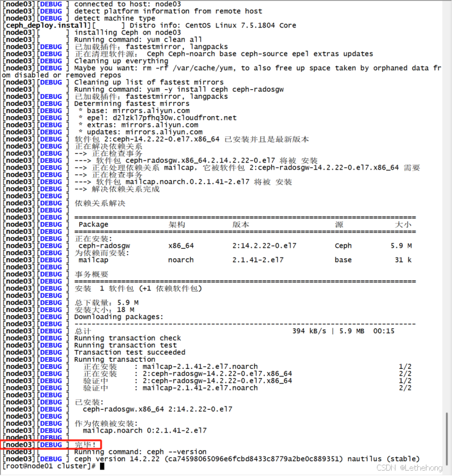Screen dimensions: 452x476
Task: Click 'Downloading packages:' line
Action: [119, 317]
